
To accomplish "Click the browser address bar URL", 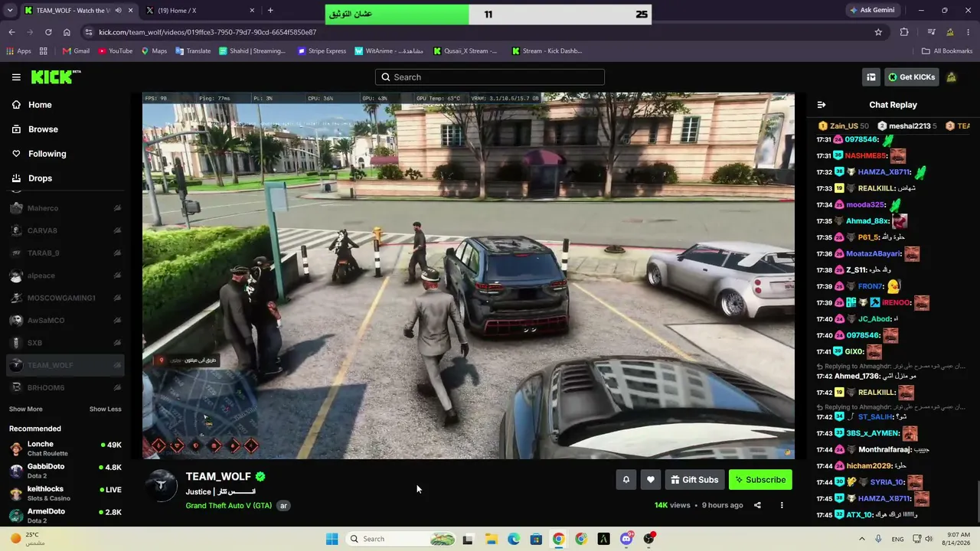I will pyautogui.click(x=207, y=32).
